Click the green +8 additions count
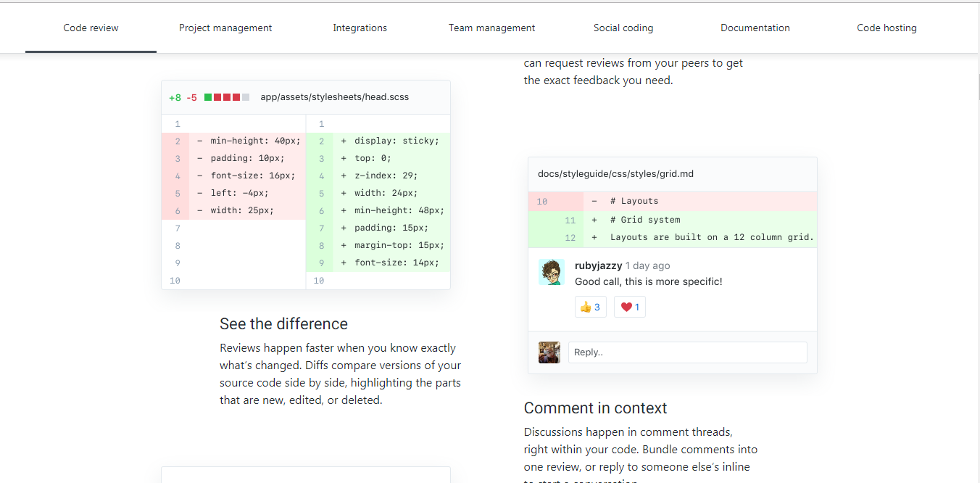 click(x=175, y=97)
